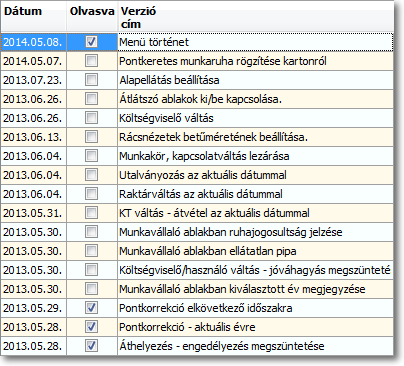The image size is (404, 366).
Task: Tick Olvasva for Munkavállaló ablakban ruhajogosultság jelzése
Action: (x=91, y=232)
